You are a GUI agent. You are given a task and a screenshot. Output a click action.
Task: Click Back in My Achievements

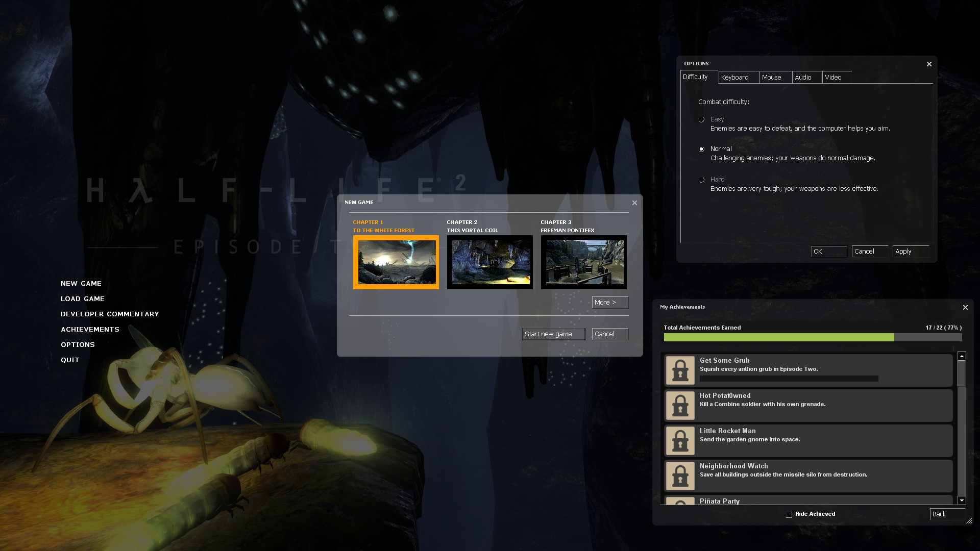[x=947, y=514]
